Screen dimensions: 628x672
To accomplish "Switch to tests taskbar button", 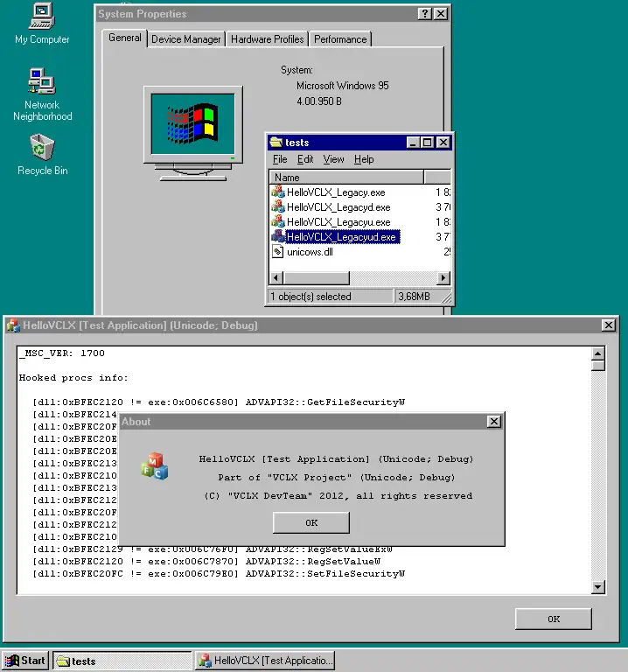I will (122, 661).
